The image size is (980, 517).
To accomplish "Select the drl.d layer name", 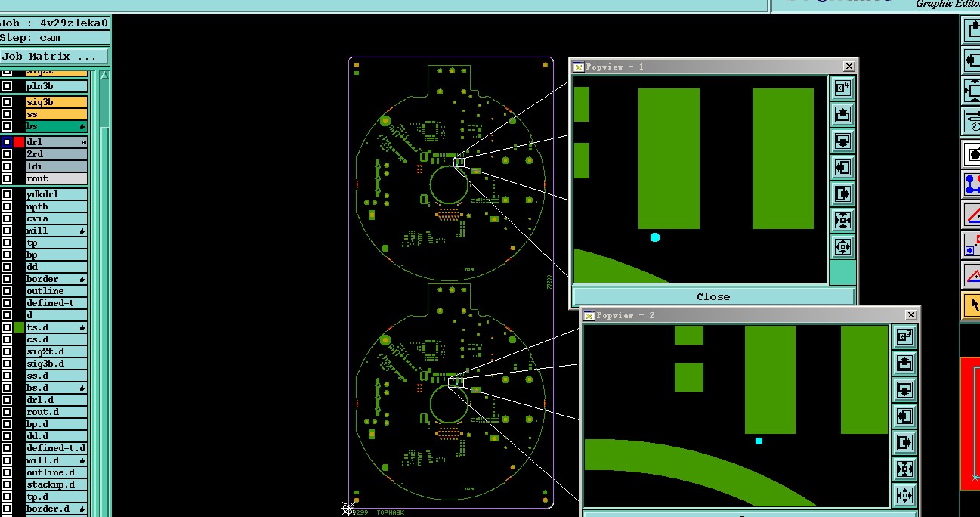I will (57, 400).
